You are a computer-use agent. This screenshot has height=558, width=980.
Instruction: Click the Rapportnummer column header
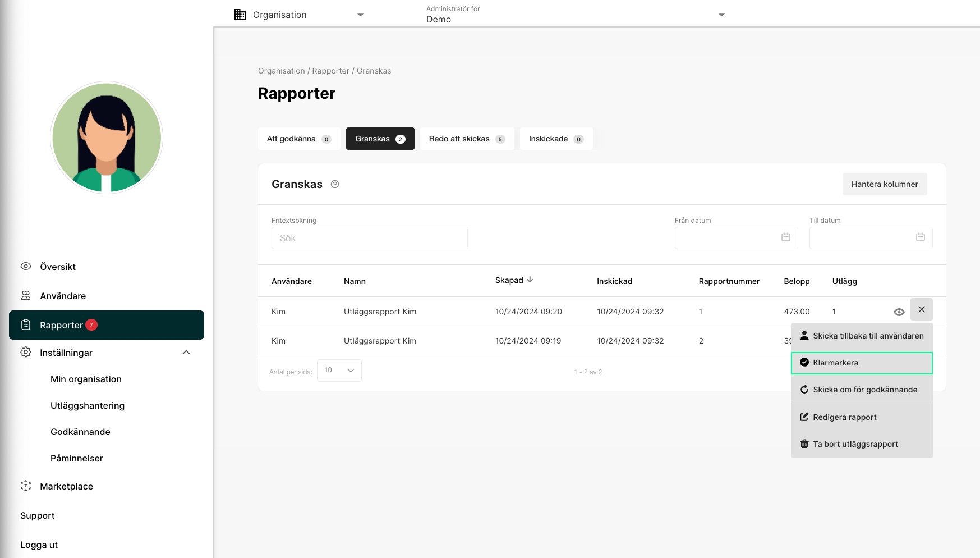729,281
